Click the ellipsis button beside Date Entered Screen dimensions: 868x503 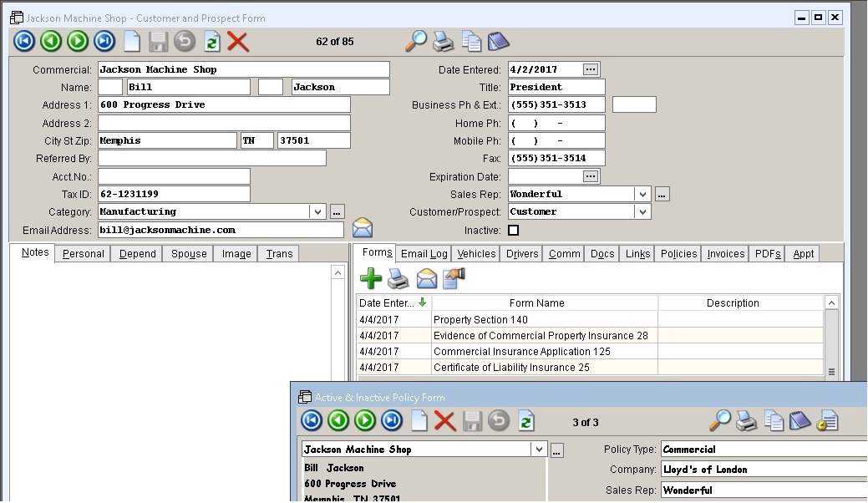(591, 69)
